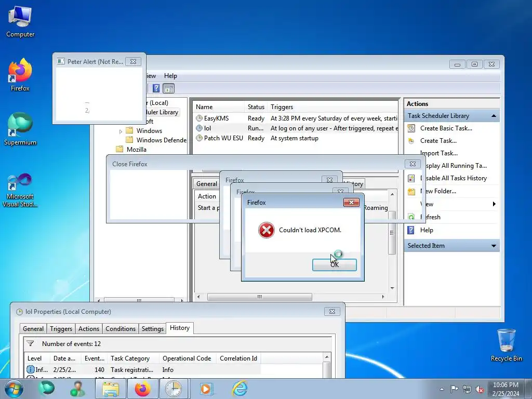Sort tasks by the Status column
The height and width of the screenshot is (399, 532).
[x=256, y=107]
